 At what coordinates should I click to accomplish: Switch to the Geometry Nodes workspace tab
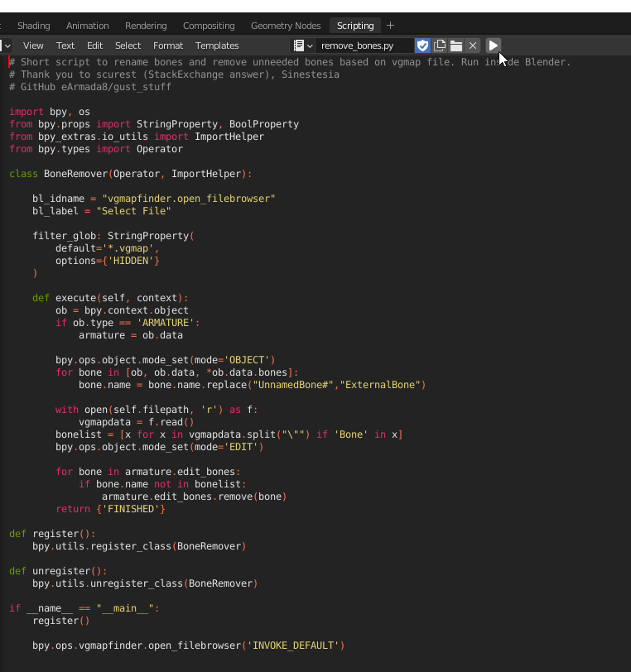[286, 26]
